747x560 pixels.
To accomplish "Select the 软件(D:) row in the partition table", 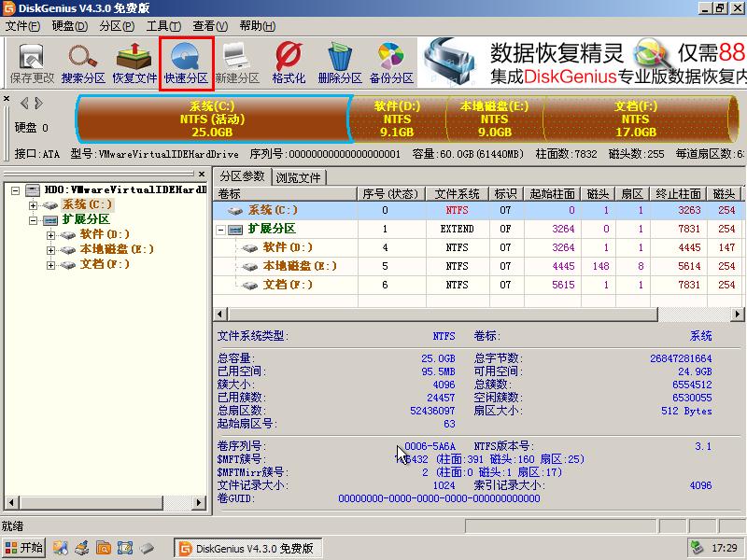I will coord(478,247).
